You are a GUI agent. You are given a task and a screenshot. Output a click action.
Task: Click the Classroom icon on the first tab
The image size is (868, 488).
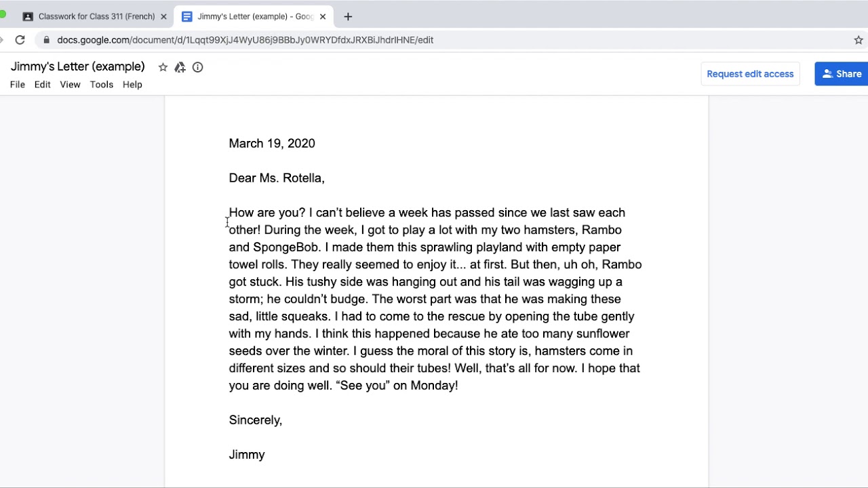coord(28,16)
